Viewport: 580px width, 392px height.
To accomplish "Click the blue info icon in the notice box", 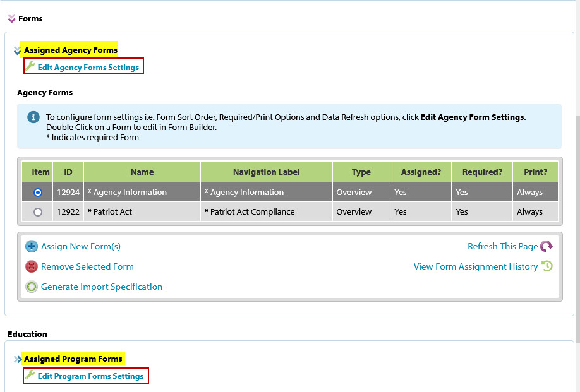I will (x=33, y=117).
